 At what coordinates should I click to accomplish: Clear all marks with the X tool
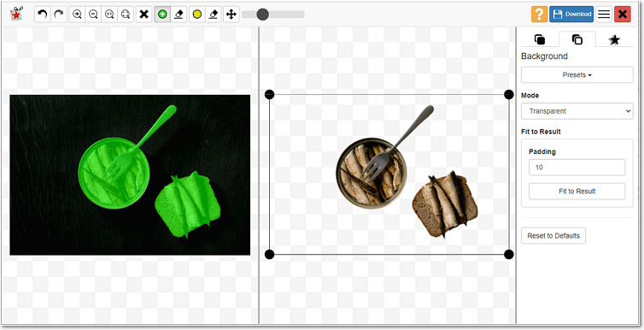(x=143, y=15)
